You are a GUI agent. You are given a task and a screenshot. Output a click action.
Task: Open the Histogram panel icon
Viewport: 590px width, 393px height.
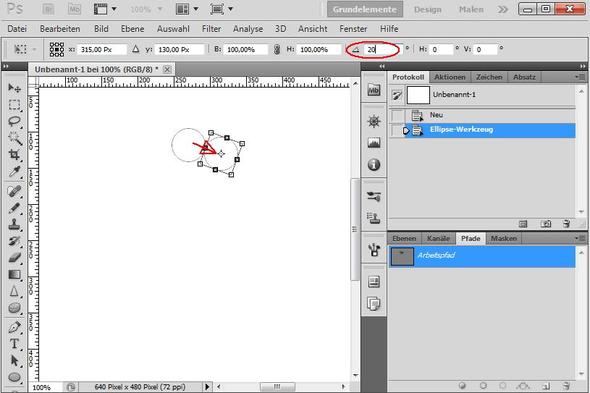pyautogui.click(x=374, y=143)
